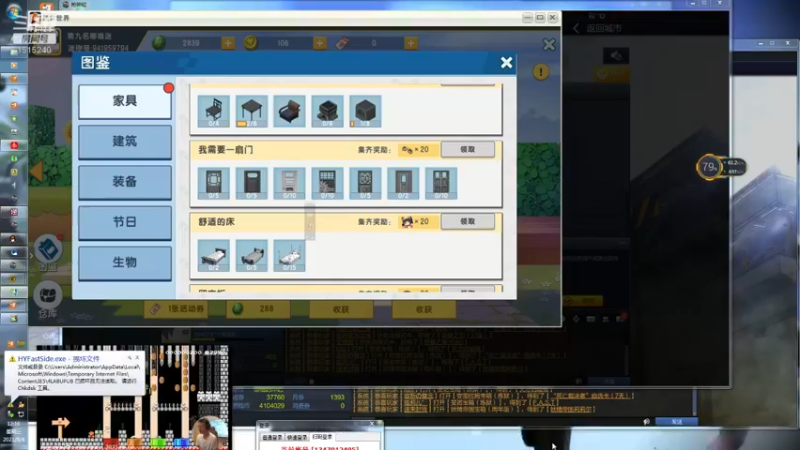Open the 节日 category tab
Screen dimensions: 800x450
click(x=125, y=222)
